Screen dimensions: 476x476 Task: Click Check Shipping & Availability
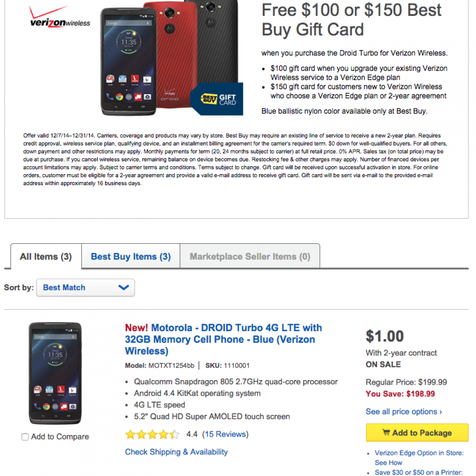point(176,452)
